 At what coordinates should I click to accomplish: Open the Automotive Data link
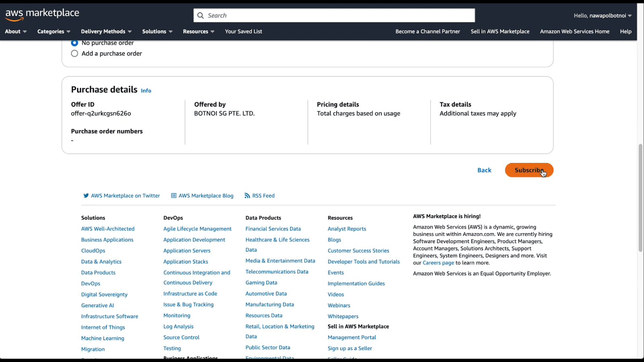tap(266, 294)
